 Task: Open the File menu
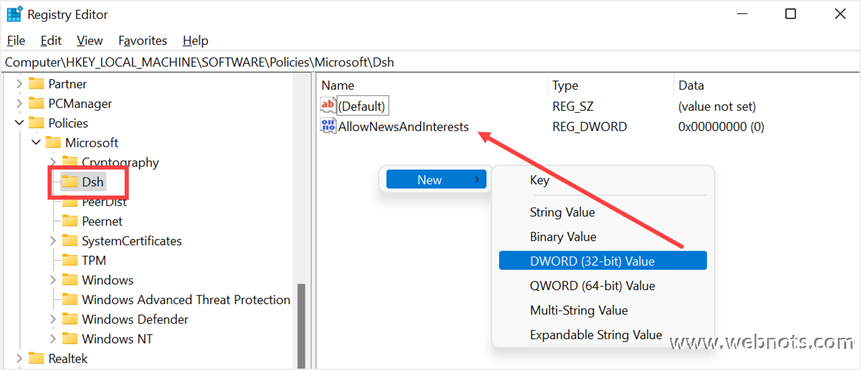(16, 41)
